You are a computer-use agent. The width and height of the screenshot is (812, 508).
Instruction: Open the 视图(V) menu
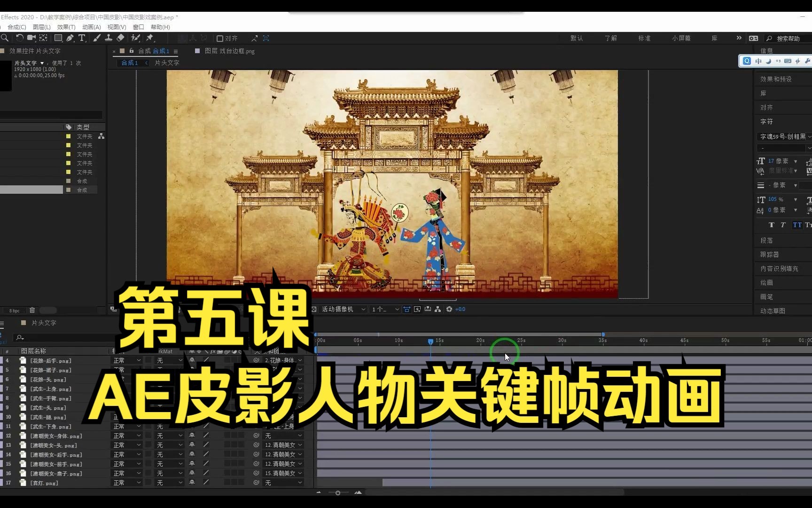tap(117, 27)
